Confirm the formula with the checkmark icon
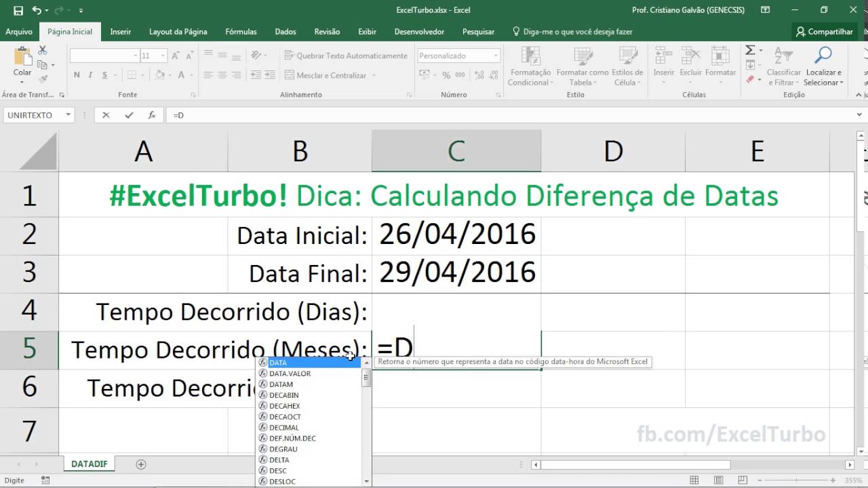This screenshot has width=868, height=488. (x=129, y=115)
